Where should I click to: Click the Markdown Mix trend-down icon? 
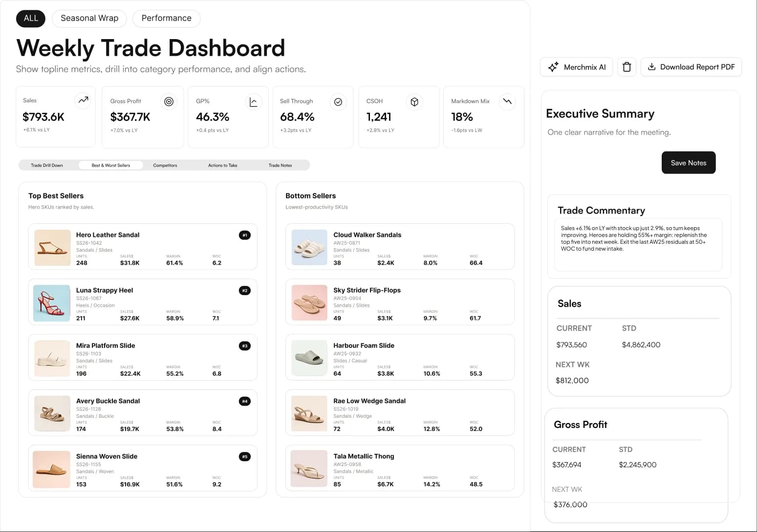(507, 102)
